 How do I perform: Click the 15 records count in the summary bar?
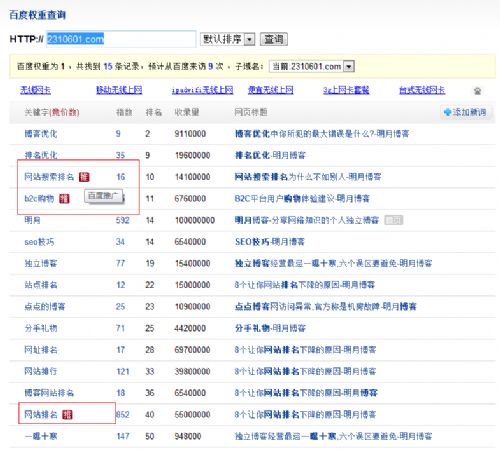tap(108, 66)
